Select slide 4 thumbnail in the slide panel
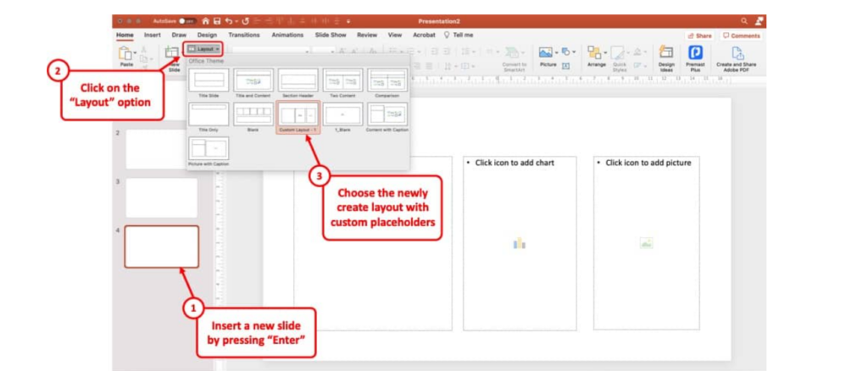 click(x=162, y=246)
